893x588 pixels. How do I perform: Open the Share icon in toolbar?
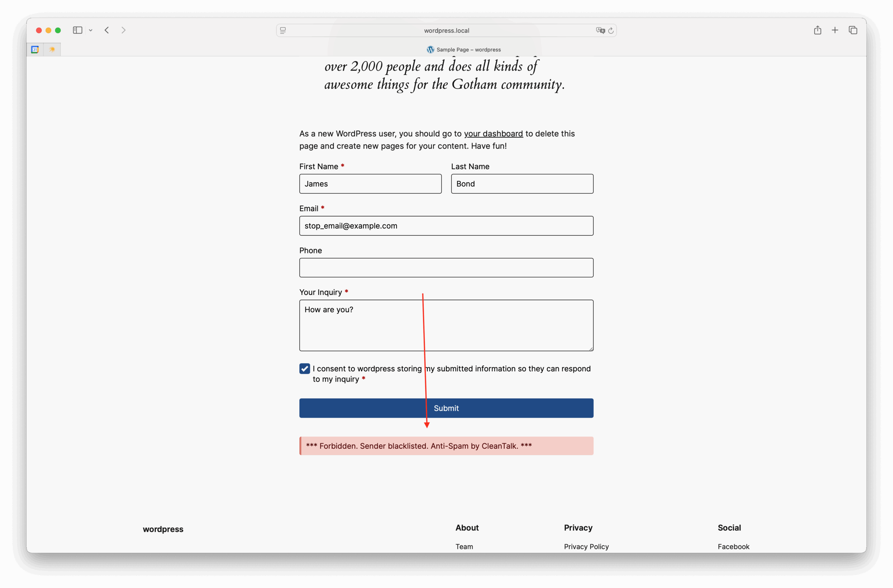coord(817,30)
